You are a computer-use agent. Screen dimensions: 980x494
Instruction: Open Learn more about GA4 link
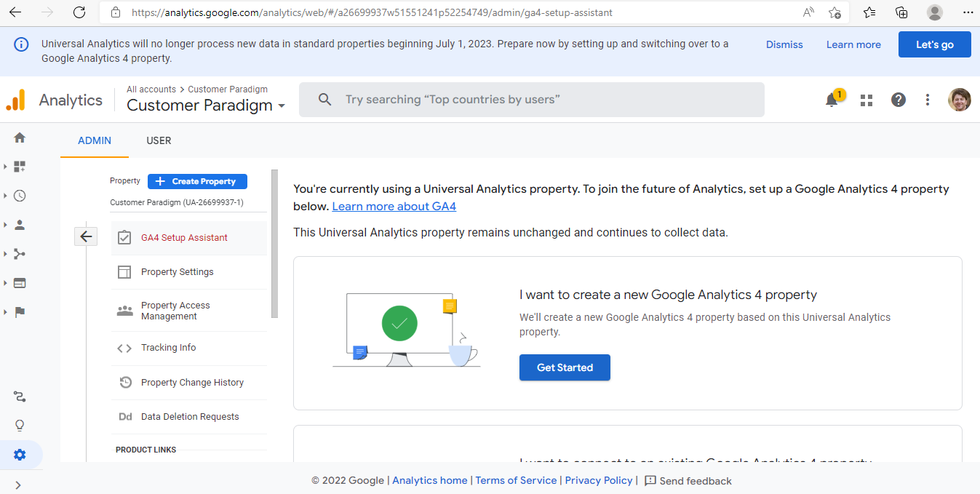point(394,207)
